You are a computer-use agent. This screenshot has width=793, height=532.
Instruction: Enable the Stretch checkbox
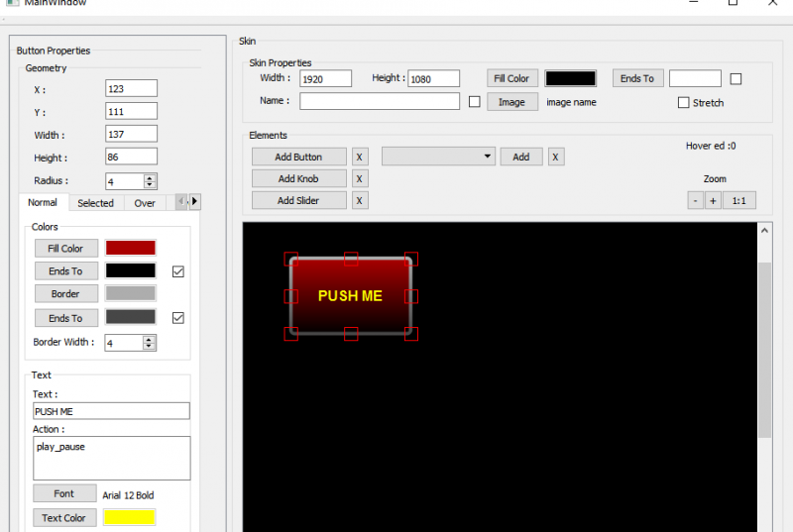click(x=683, y=103)
